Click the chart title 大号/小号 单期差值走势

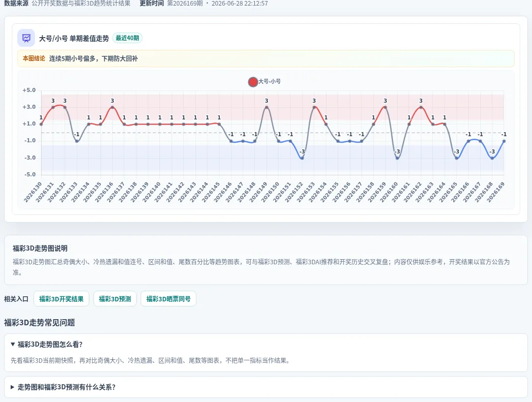tap(74, 39)
